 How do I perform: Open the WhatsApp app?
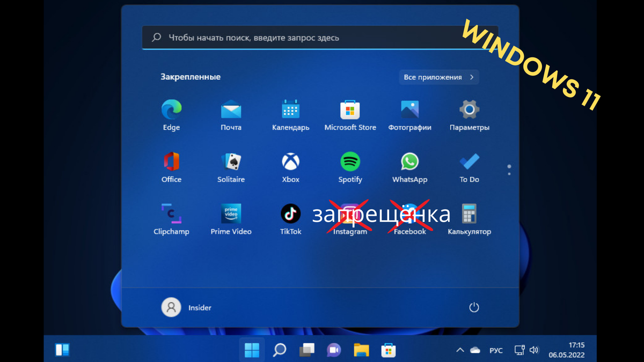[x=409, y=167]
